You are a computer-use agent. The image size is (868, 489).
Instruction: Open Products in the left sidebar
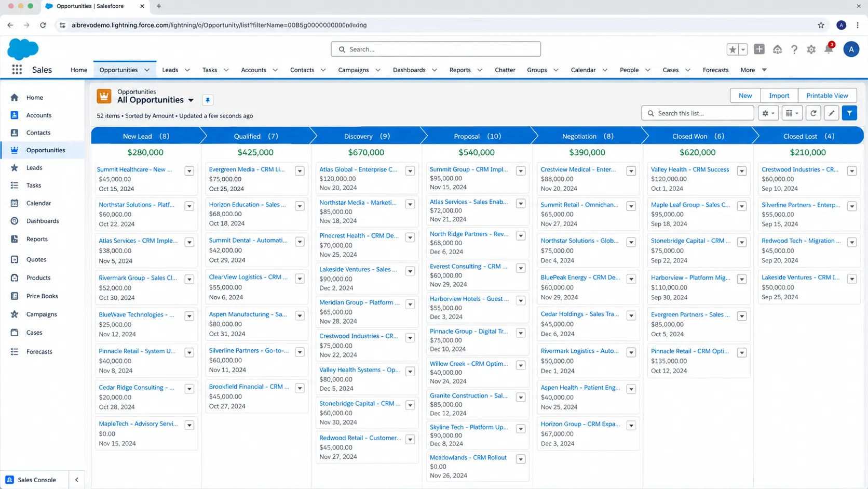pos(38,278)
